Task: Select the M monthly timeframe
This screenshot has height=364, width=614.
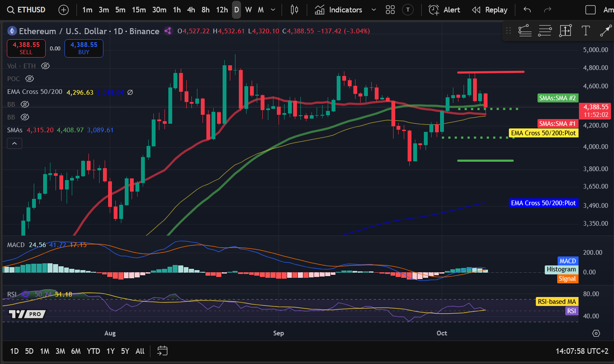Action: pyautogui.click(x=261, y=10)
